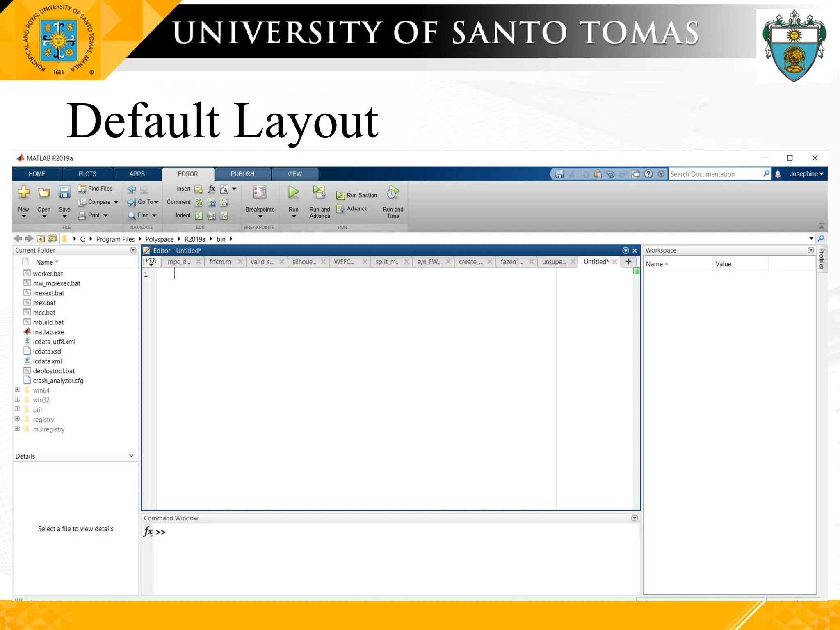Click the Uncomment icon
The height and width of the screenshot is (630, 840).
(x=212, y=202)
